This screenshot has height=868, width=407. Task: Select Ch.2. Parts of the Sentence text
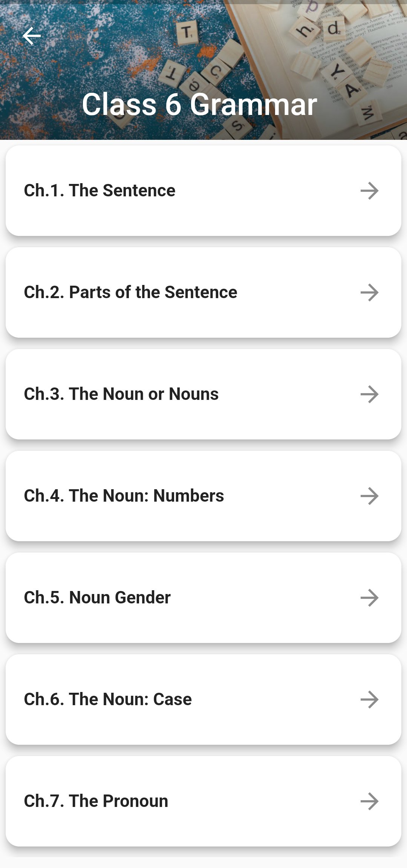(x=130, y=292)
